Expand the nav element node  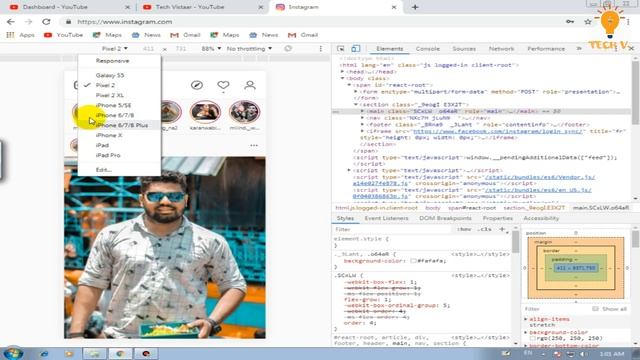(362, 118)
